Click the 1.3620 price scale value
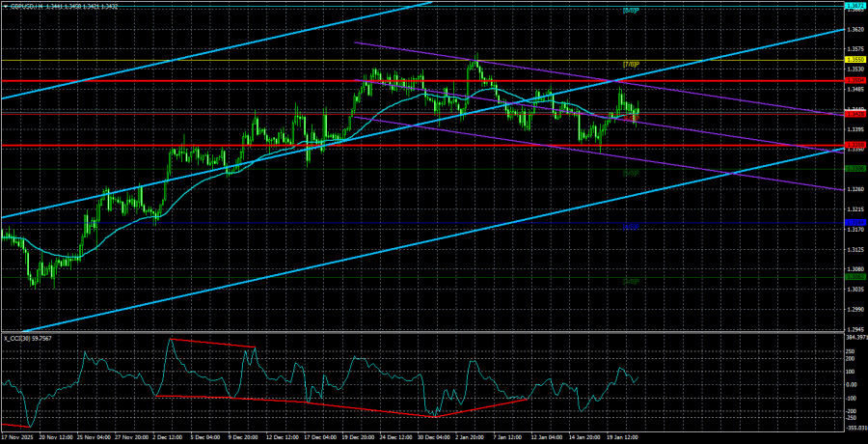Screen dimensions: 868x444 854,29
